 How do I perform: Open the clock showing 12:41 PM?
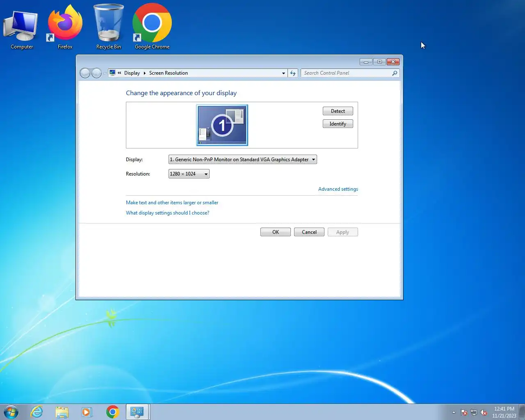504,412
